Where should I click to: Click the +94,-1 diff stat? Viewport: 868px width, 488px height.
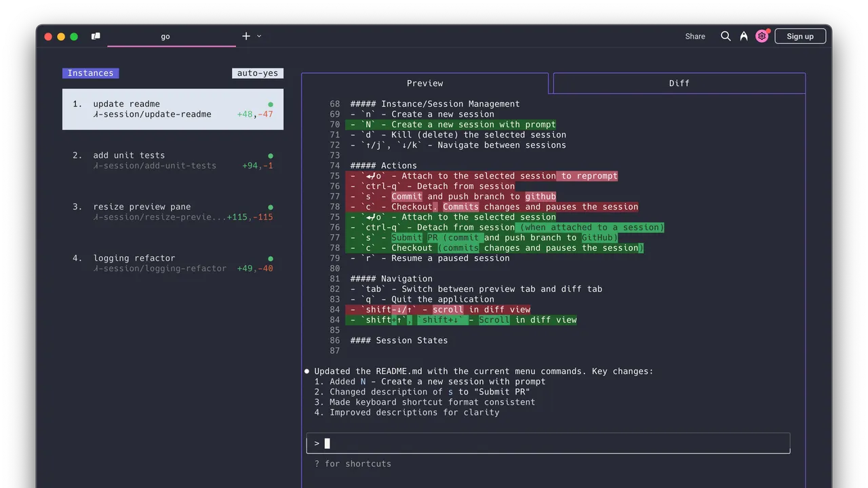pyautogui.click(x=258, y=166)
